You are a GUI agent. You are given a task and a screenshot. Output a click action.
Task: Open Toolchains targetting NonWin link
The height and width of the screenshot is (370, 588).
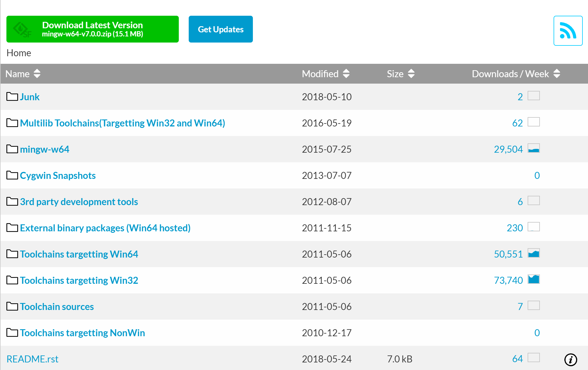[x=83, y=333]
